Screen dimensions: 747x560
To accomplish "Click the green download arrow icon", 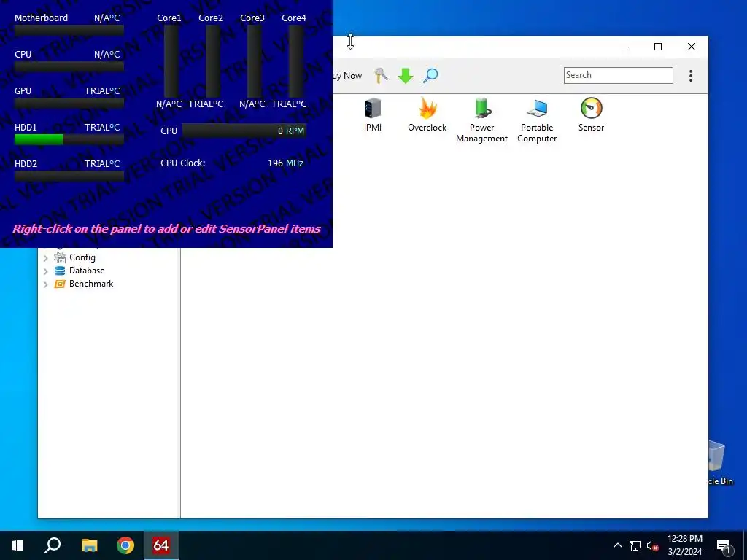I will [406, 76].
